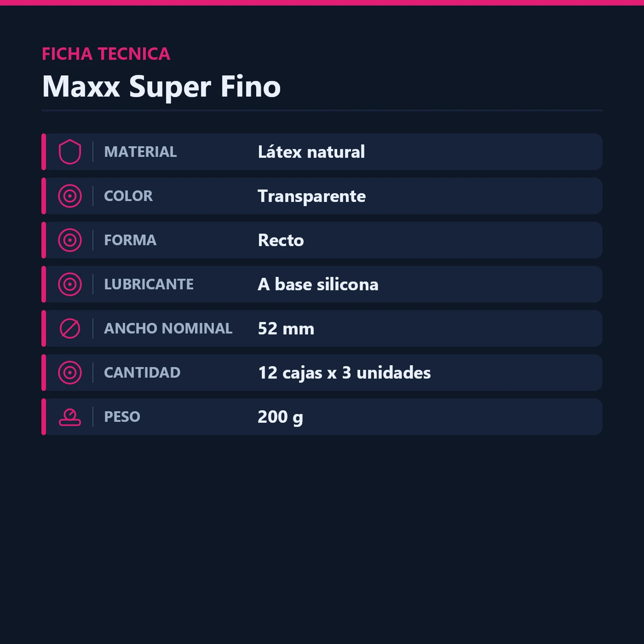Select the Látex natural value

coord(311,152)
